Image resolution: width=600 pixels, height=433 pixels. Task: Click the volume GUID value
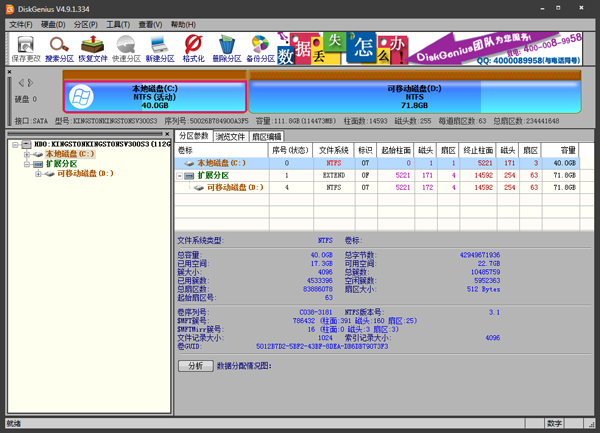[322, 347]
